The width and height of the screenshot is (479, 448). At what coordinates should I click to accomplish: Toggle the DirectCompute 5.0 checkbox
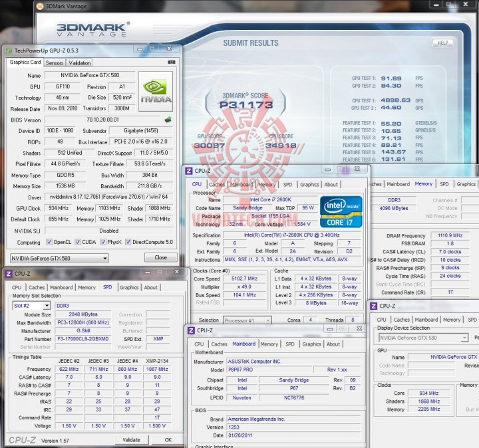(x=128, y=242)
